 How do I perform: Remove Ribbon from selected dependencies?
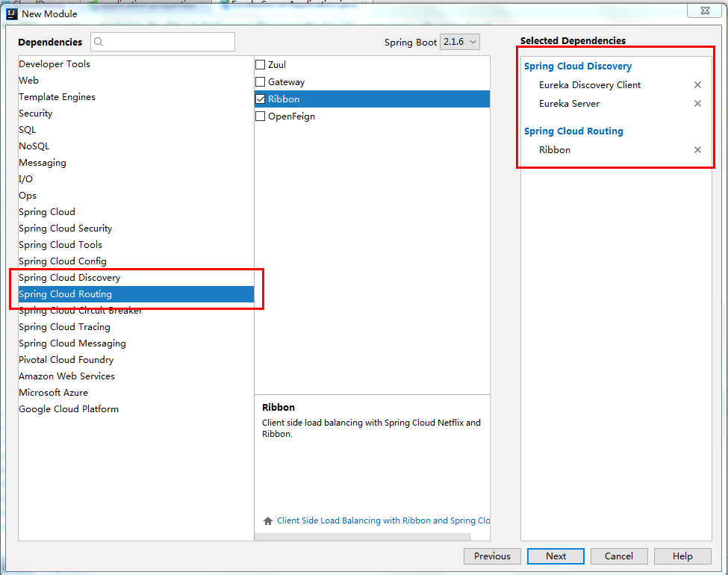pyautogui.click(x=697, y=150)
